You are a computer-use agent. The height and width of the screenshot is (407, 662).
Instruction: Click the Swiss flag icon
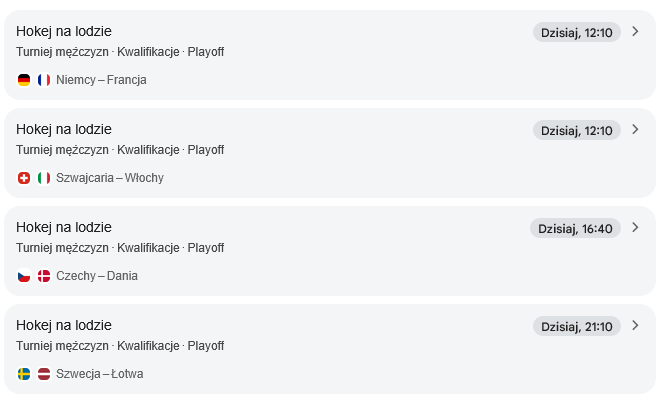(x=24, y=178)
